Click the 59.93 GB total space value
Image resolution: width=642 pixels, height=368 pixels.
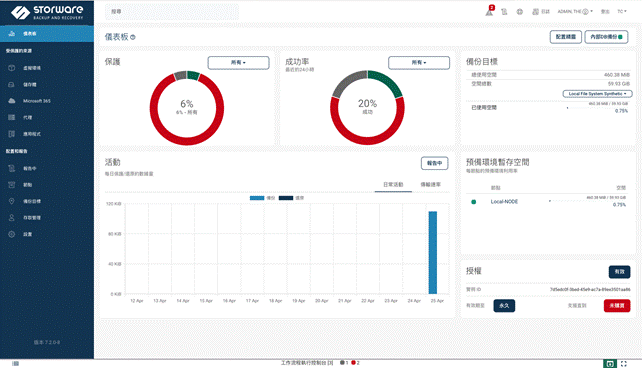point(619,84)
